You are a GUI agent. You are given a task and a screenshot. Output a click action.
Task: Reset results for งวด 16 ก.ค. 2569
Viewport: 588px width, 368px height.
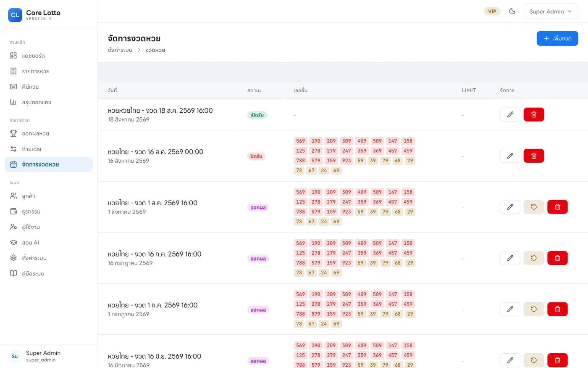[534, 258]
